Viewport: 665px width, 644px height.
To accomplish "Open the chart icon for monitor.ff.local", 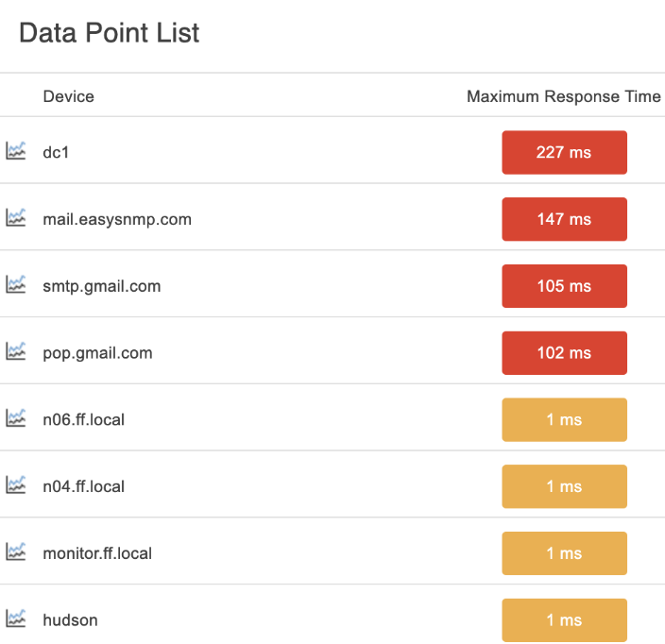I will point(16,552).
